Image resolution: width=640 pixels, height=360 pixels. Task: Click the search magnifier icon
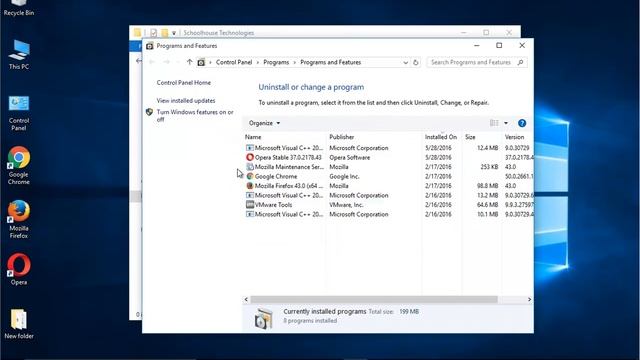(x=520, y=62)
